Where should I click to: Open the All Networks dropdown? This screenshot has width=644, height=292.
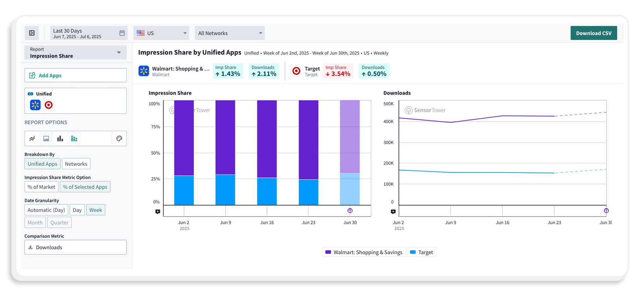tap(230, 33)
